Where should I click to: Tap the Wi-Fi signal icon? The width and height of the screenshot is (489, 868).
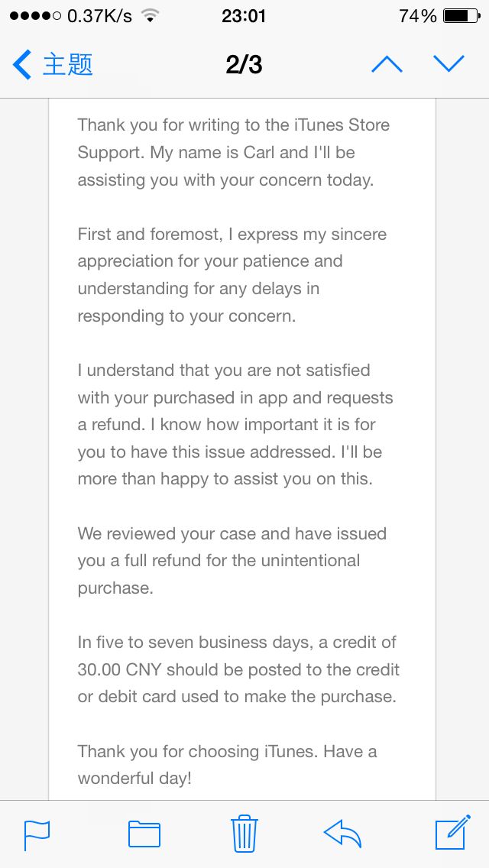pos(149,15)
